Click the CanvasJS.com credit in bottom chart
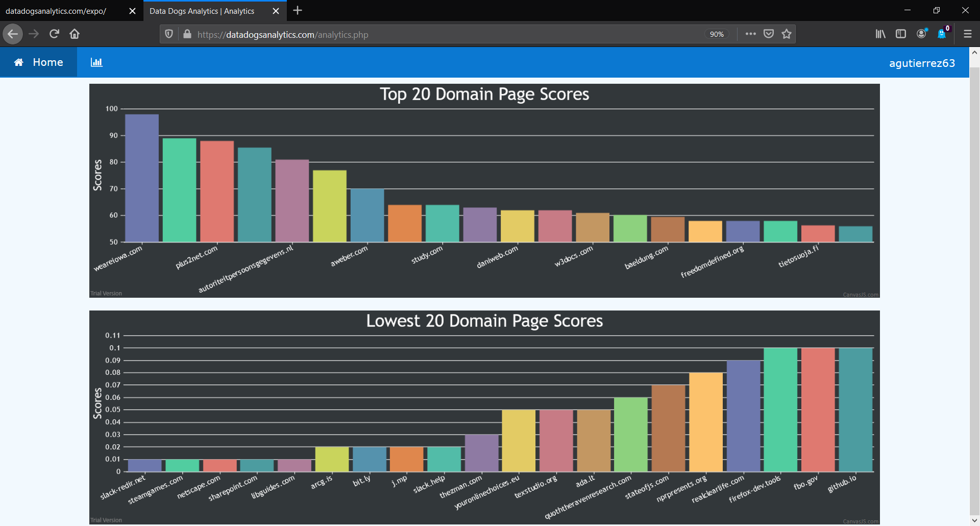This screenshot has height=526, width=980. [x=861, y=521]
